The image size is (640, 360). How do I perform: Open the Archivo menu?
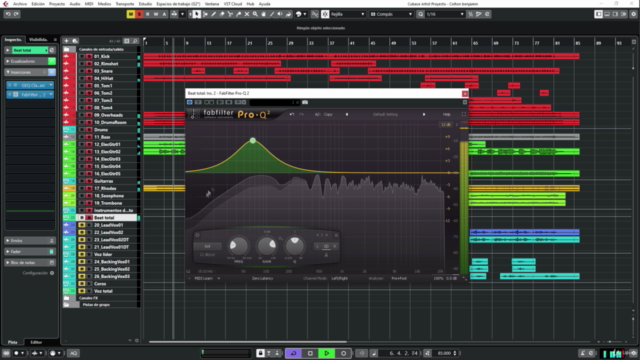20,4
